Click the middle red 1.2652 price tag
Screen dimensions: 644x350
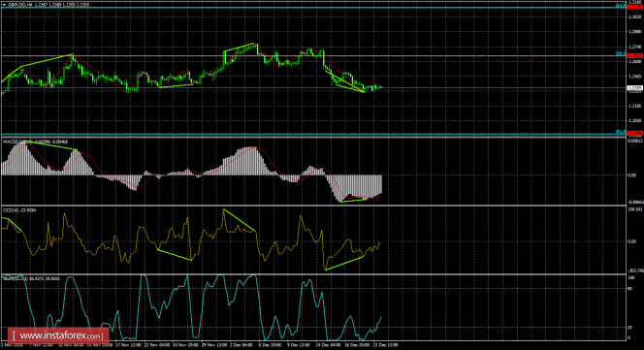[635, 55]
